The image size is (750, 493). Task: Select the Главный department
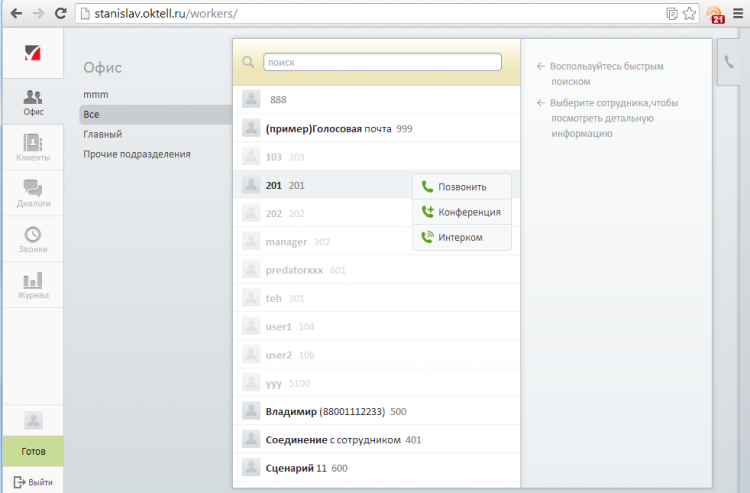(103, 134)
